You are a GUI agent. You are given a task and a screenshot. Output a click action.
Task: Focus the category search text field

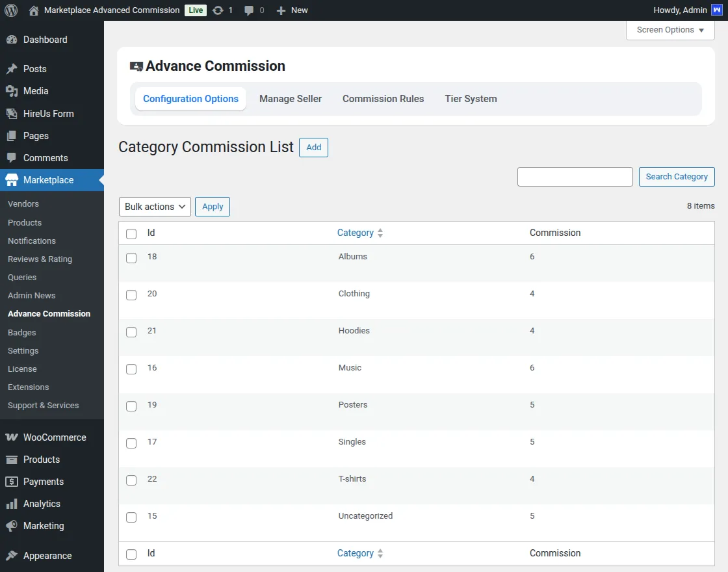coord(575,177)
